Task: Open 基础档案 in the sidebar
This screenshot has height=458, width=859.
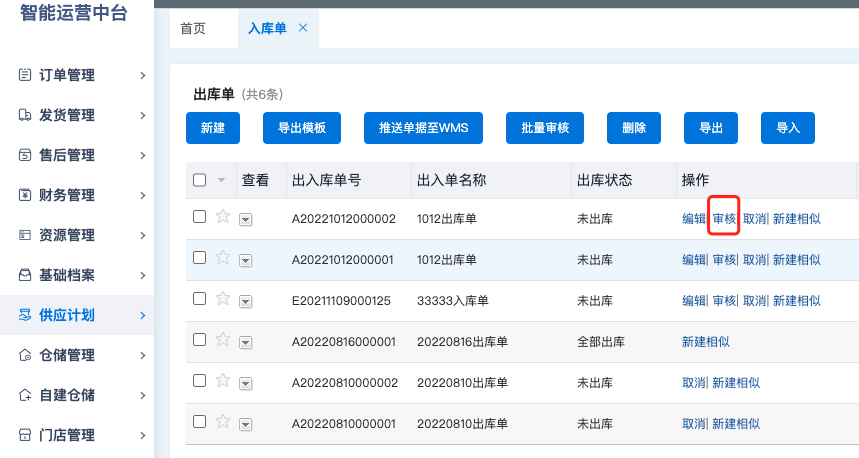Action: 77,275
